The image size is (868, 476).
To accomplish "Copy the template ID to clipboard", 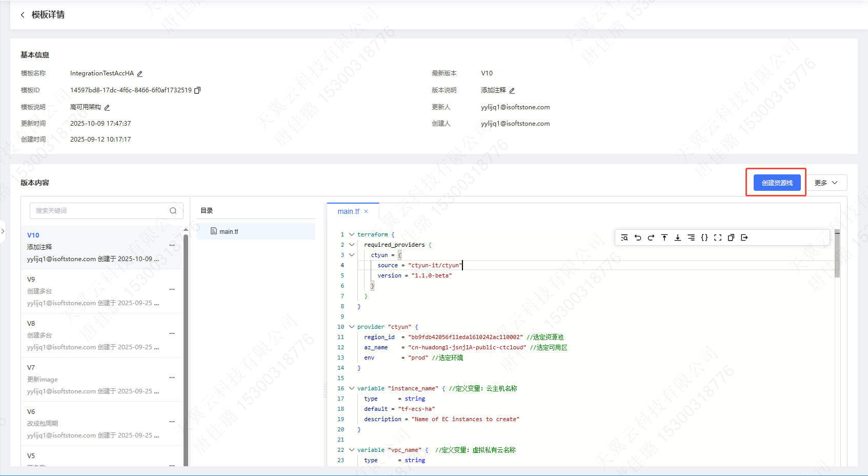I will [197, 90].
